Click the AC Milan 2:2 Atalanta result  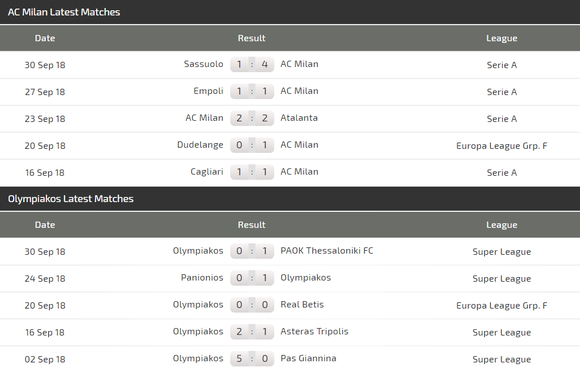[252, 118]
